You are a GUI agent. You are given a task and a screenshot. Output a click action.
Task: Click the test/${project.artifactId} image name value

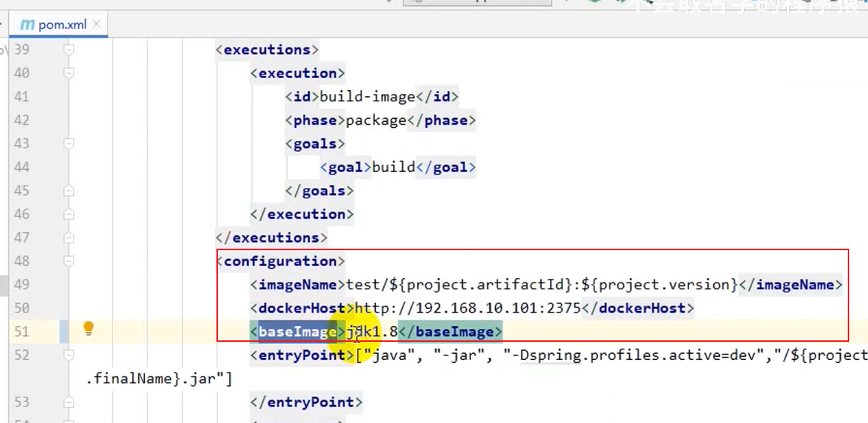(x=461, y=285)
